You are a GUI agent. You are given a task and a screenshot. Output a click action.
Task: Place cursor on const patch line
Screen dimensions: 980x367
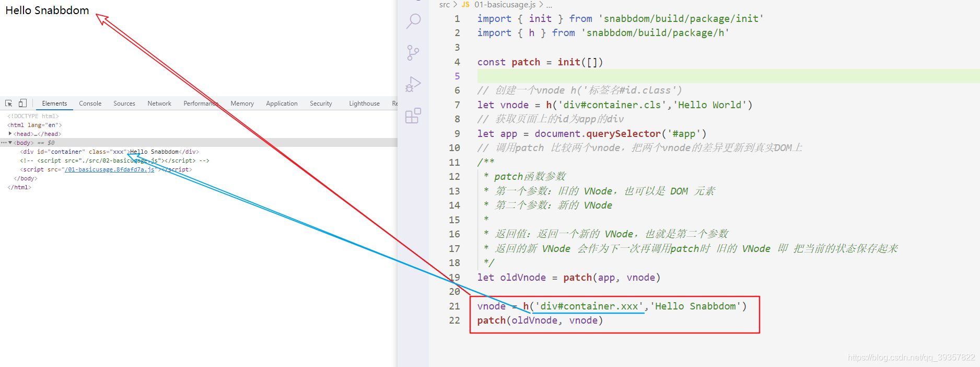click(x=540, y=62)
